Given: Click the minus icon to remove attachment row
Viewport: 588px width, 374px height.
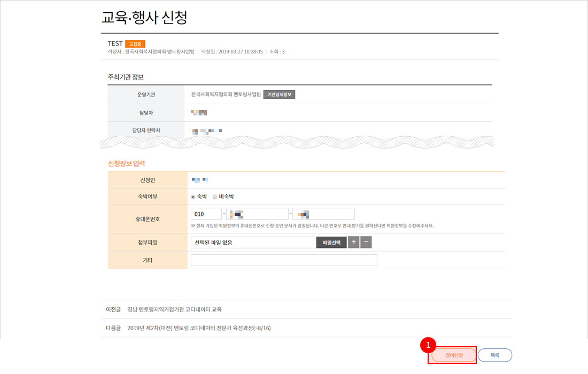Looking at the screenshot, I should pyautogui.click(x=366, y=243).
